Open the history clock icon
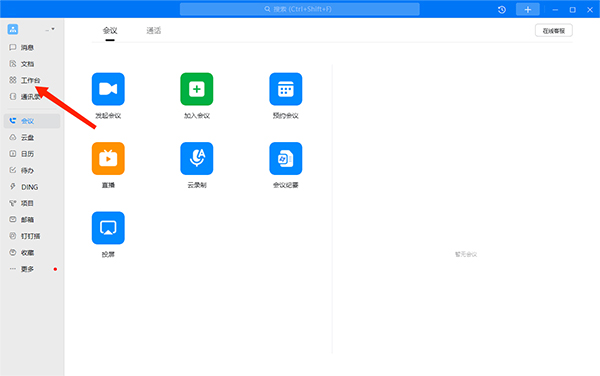The width and height of the screenshot is (600, 376). tap(502, 10)
